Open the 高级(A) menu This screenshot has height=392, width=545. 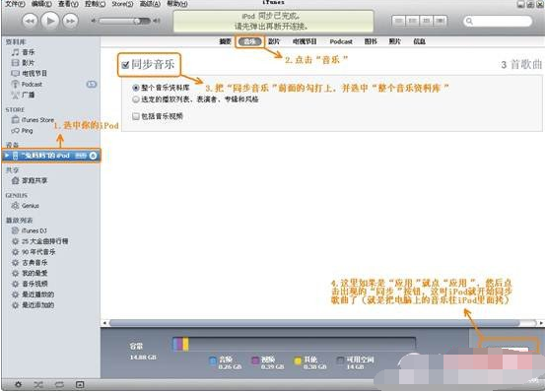pos(150,4)
